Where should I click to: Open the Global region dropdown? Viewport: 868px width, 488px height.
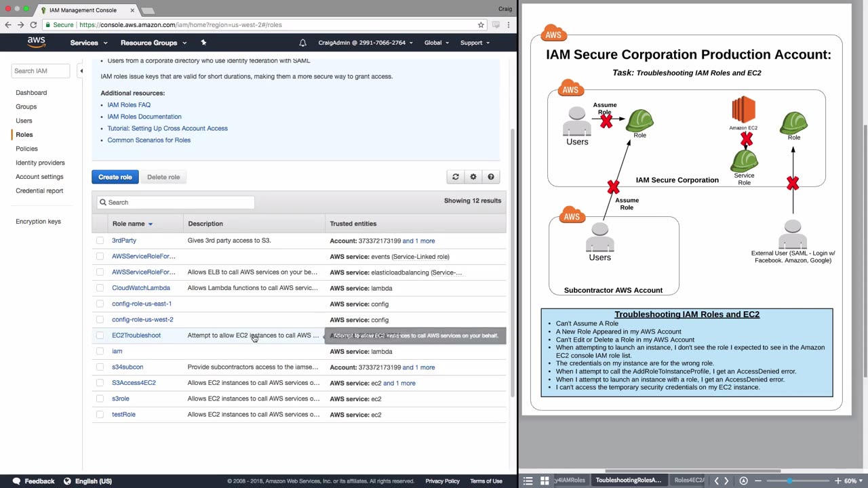click(x=437, y=43)
